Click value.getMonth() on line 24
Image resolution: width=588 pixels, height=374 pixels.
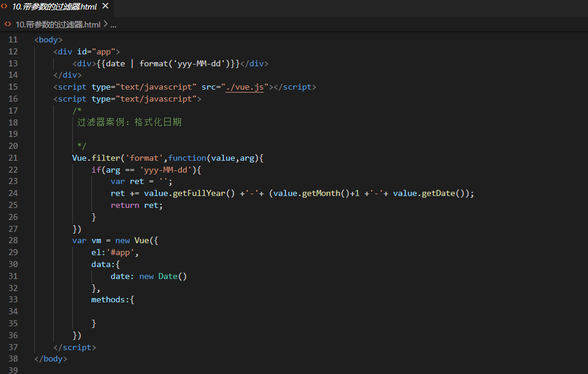pos(312,194)
